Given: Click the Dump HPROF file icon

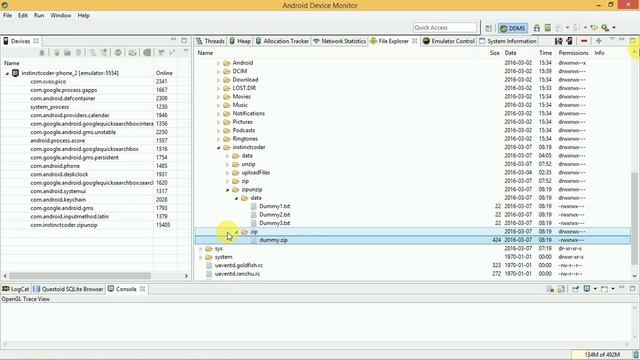Looking at the screenshot, I should point(67,53).
